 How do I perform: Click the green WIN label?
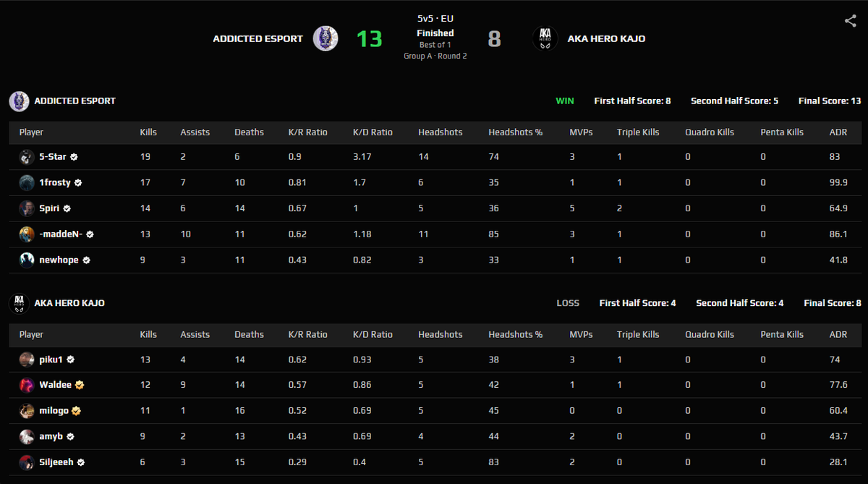pos(565,101)
